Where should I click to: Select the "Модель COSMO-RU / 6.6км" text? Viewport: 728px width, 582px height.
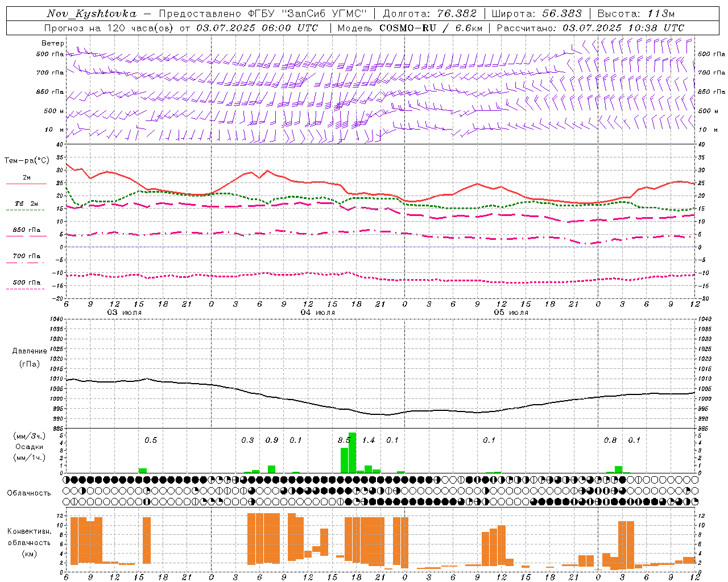409,28
